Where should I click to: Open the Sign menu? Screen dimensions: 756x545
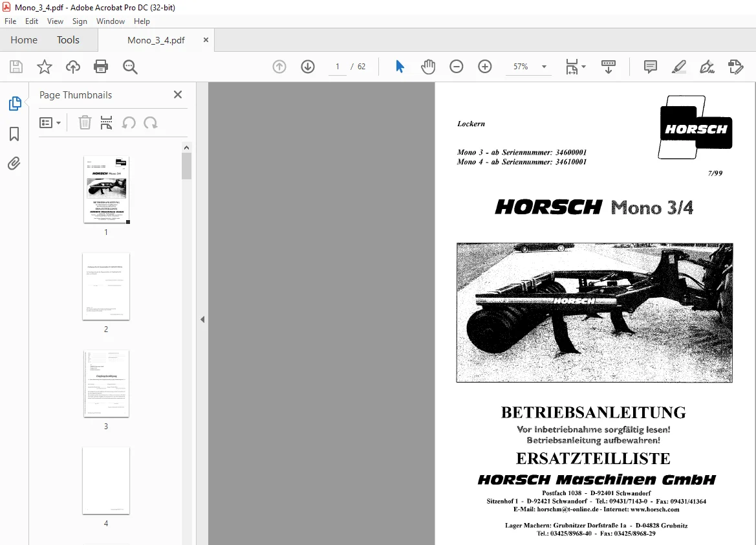click(80, 21)
